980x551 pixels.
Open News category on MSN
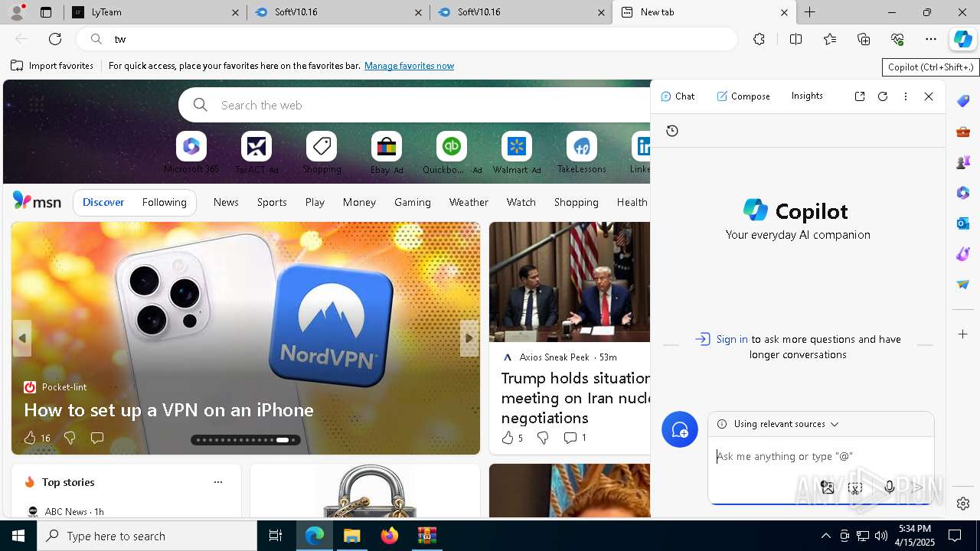(x=226, y=202)
